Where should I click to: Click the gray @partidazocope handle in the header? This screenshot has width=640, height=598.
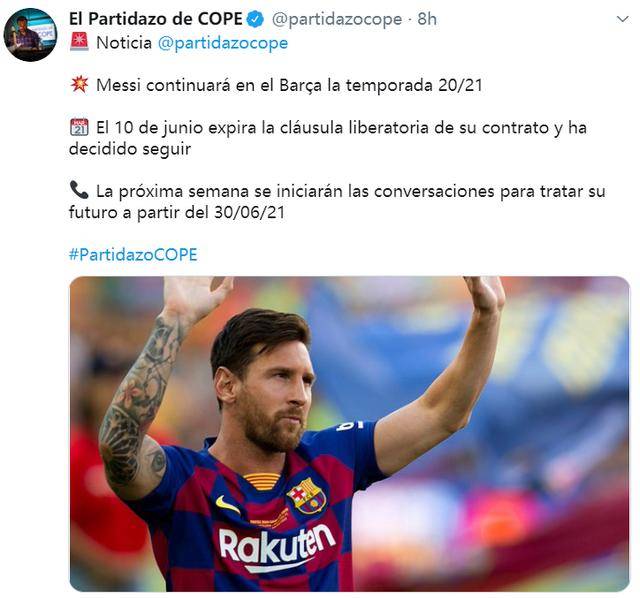(x=336, y=19)
